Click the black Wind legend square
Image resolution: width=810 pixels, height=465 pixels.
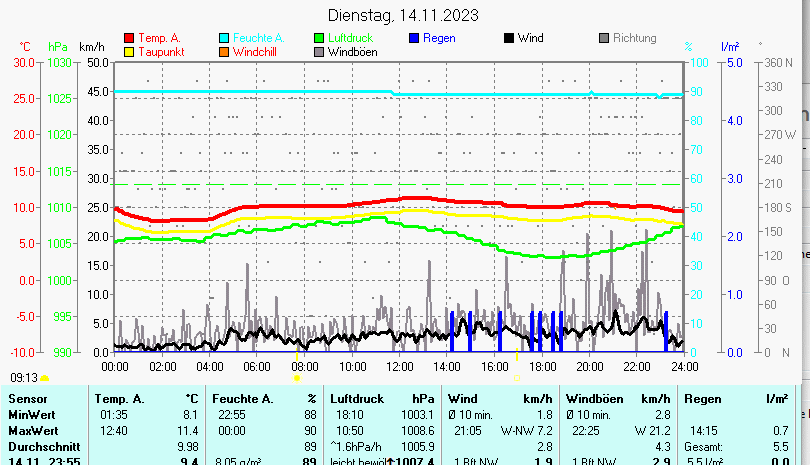click(509, 38)
